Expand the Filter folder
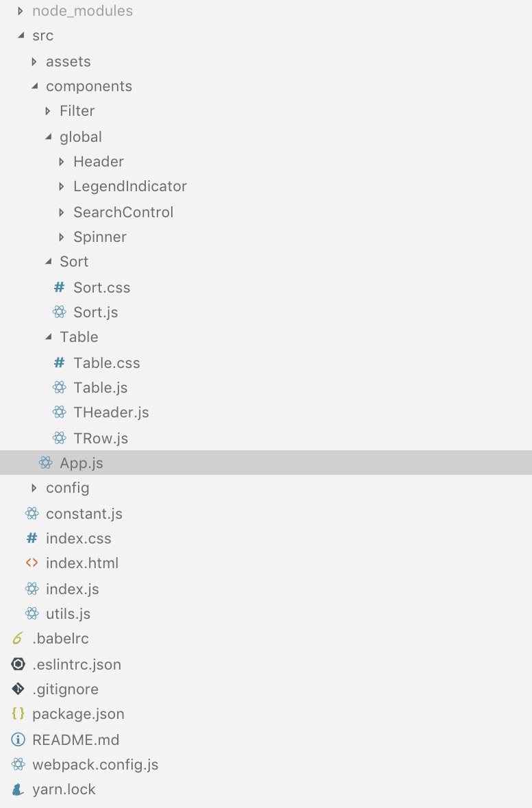Screen dimensions: 532x808 [x=48, y=110]
